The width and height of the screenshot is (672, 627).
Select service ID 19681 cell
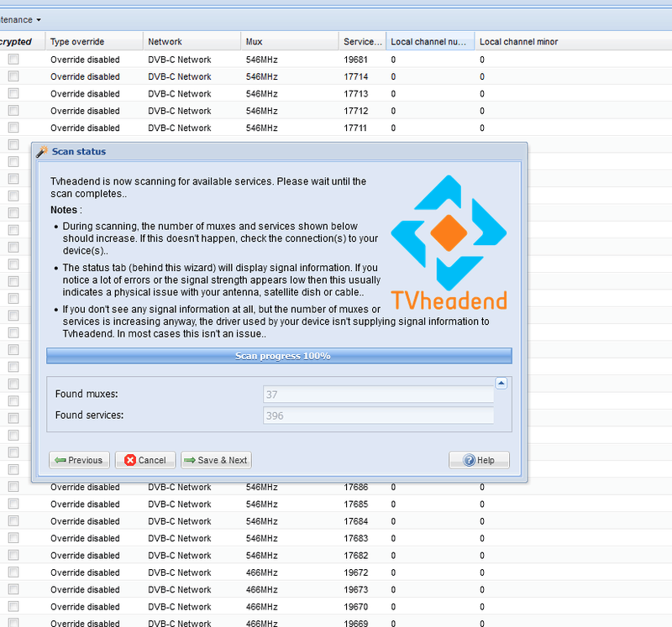click(x=355, y=60)
